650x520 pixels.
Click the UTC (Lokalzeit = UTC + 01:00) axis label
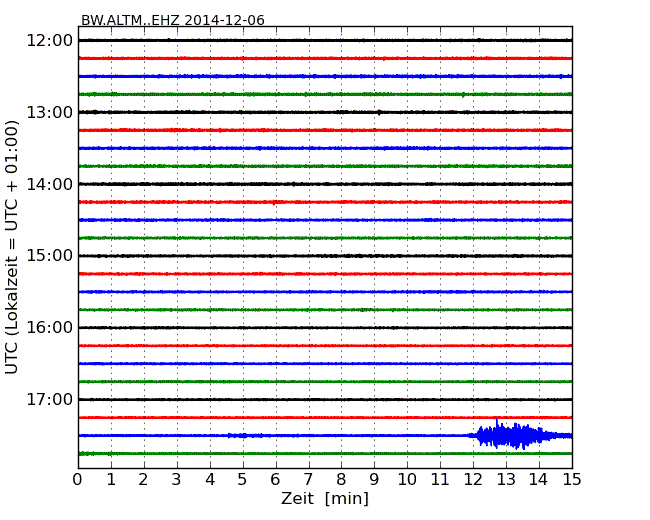(12, 247)
